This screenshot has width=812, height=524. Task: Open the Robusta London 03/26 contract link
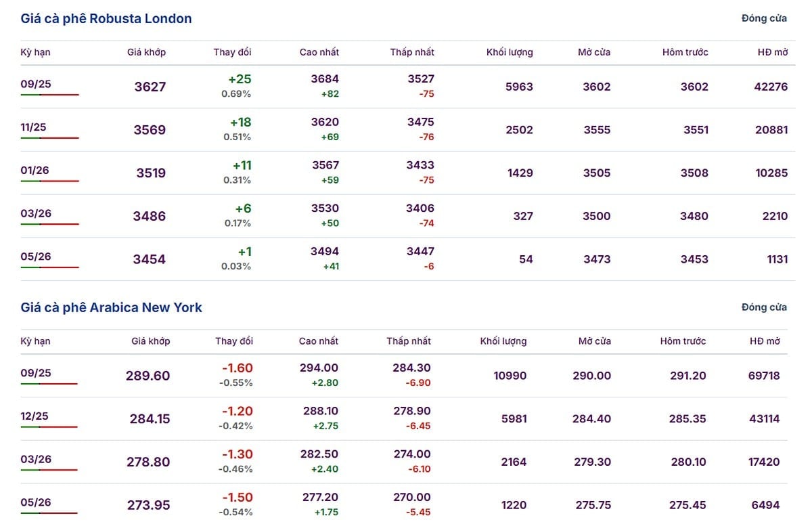click(36, 213)
